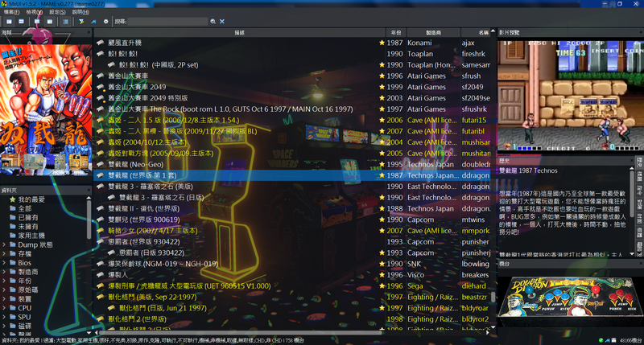Viewport: 644px width, 345px height.
Task: Toggle favorite star on the futari15 row
Action: 382,120
